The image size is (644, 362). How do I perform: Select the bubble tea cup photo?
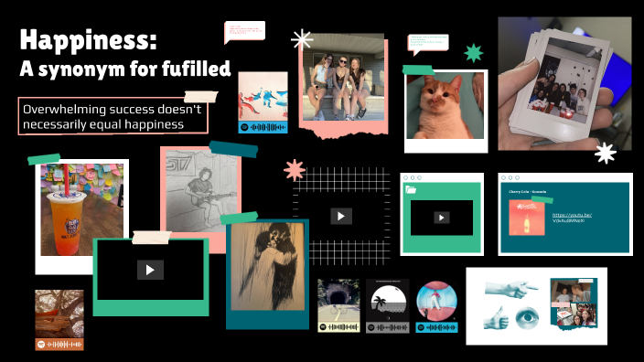point(82,209)
